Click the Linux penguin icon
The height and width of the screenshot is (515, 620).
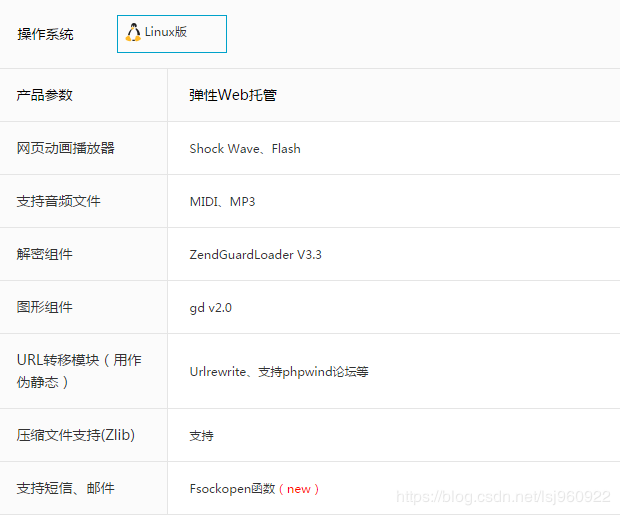(133, 32)
